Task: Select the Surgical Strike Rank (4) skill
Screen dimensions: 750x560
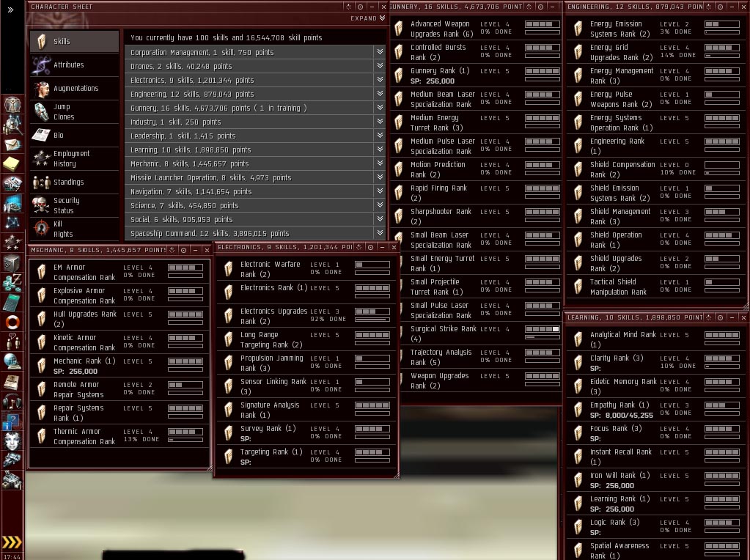Action: (478, 334)
